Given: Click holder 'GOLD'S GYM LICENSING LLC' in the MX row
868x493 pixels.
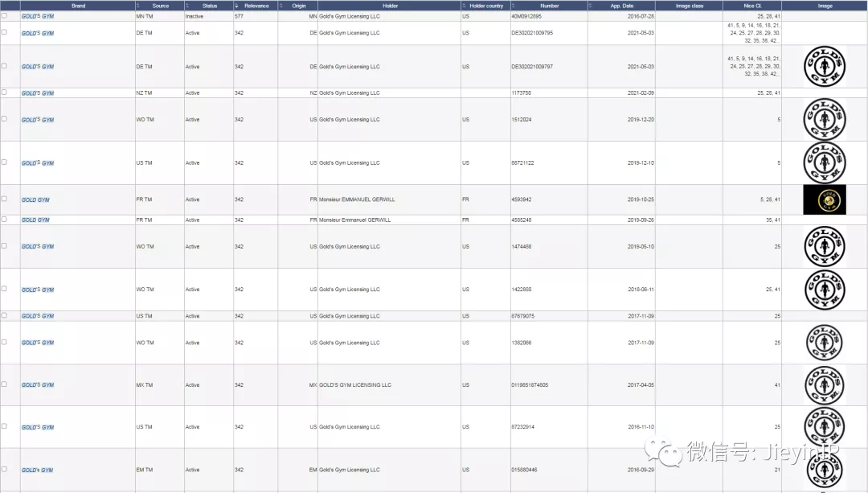Looking at the screenshot, I should tap(355, 385).
